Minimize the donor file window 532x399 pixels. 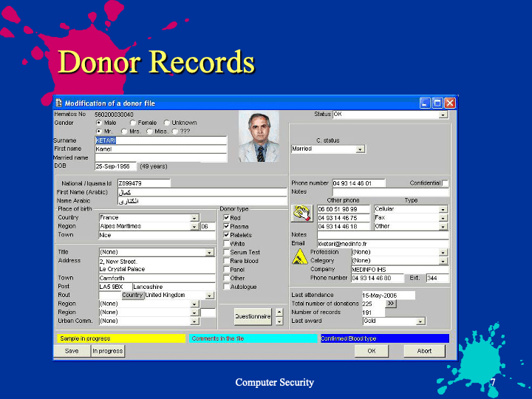(426, 103)
